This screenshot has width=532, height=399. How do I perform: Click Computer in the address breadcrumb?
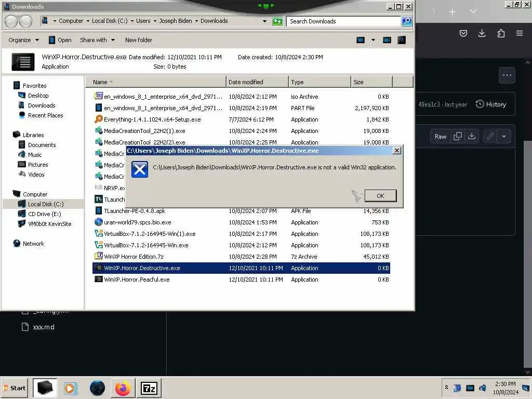(x=71, y=21)
